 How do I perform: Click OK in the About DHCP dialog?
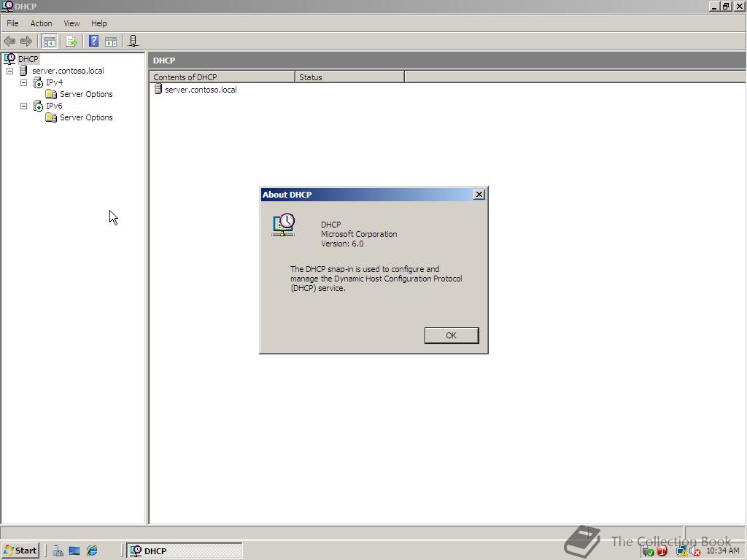click(x=452, y=335)
